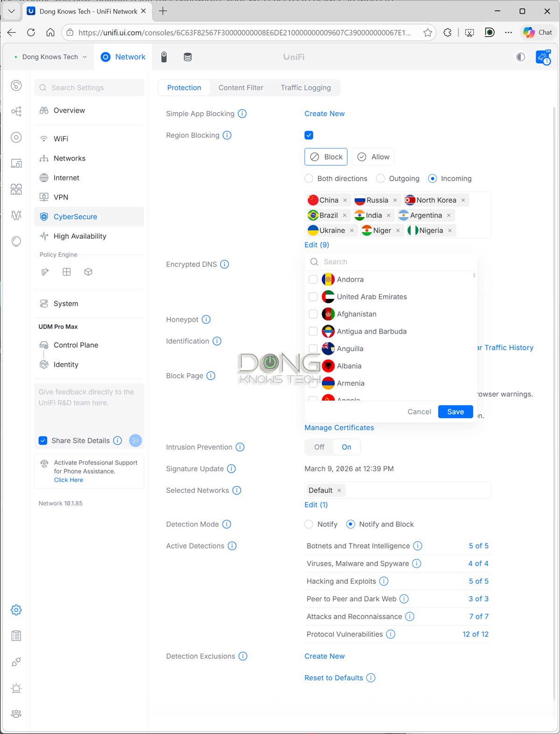Open Networks settings in sidebar

point(89,158)
